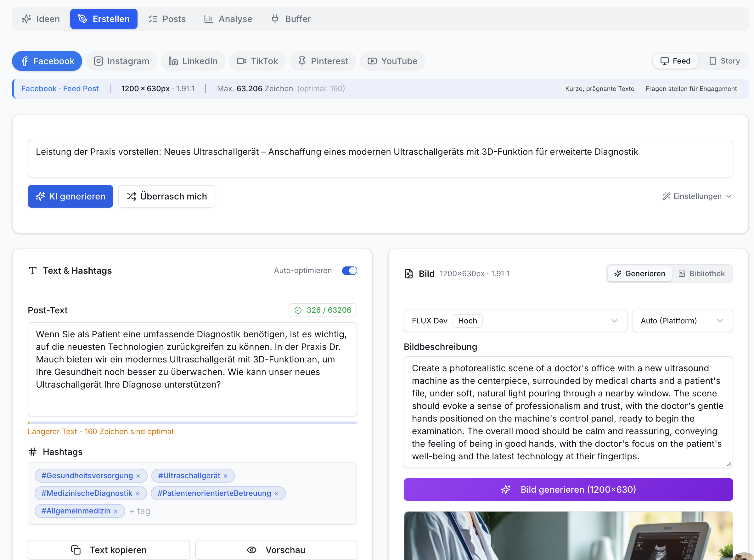This screenshot has height=560, width=754.
Task: Switch to the Posts tab
Action: pos(167,19)
